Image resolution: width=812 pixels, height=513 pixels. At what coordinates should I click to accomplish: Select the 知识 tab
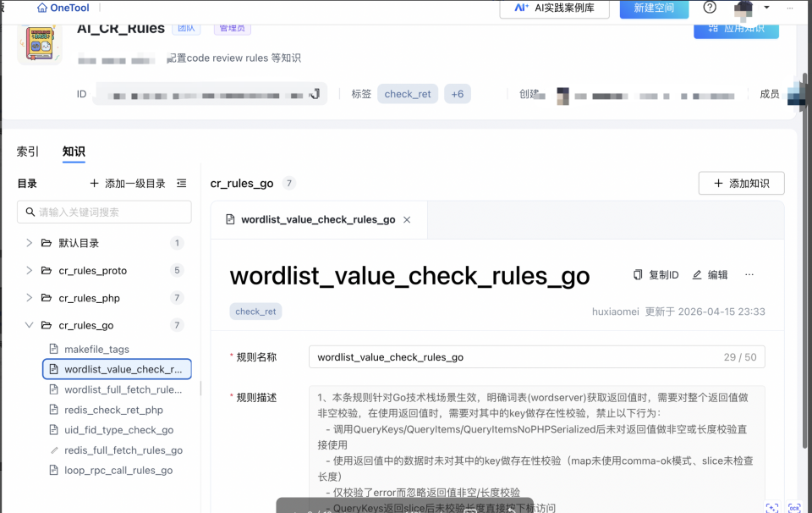pos(74,152)
